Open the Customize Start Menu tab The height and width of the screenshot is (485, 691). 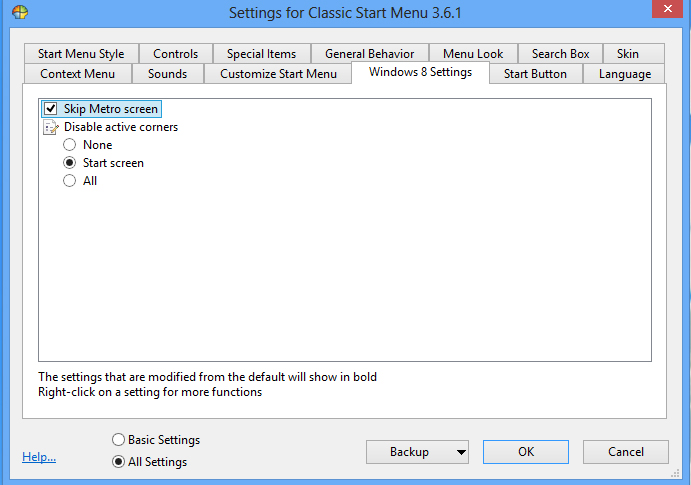[x=278, y=74]
